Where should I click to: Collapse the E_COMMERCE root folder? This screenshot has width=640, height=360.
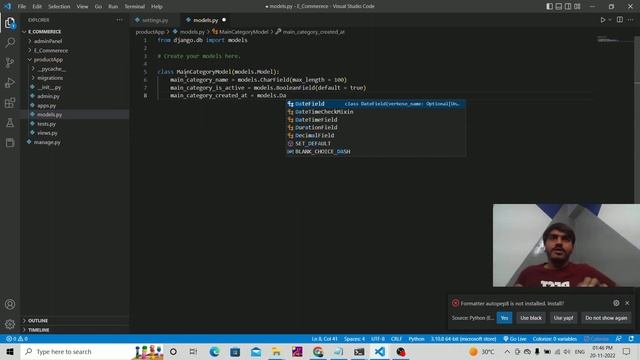click(44, 32)
